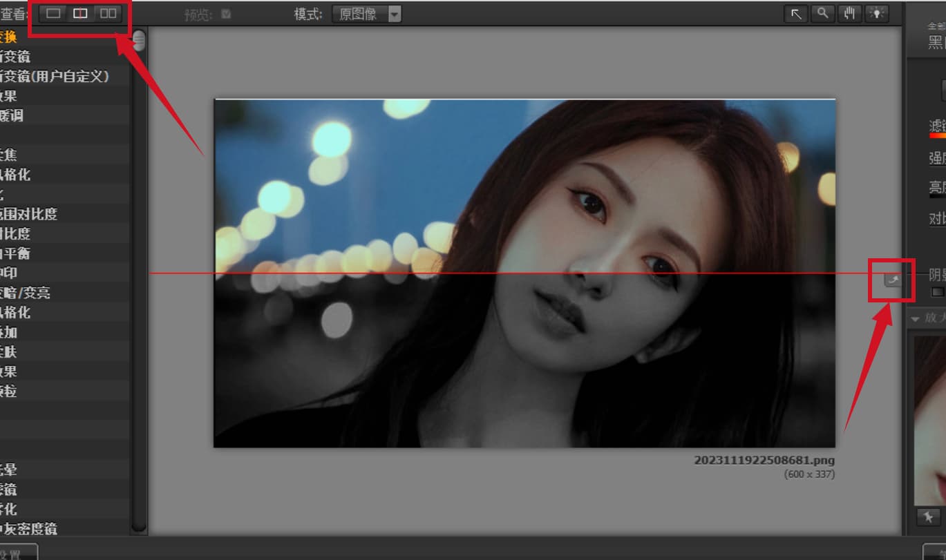
Task: Toggle the 预览 preview checkbox
Action: 226,14
